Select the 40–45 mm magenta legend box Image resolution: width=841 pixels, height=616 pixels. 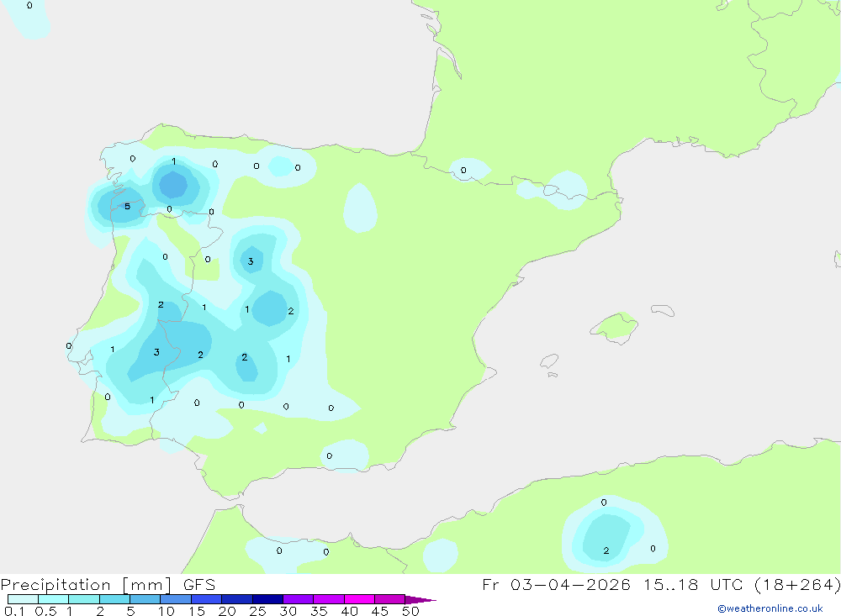359,599
